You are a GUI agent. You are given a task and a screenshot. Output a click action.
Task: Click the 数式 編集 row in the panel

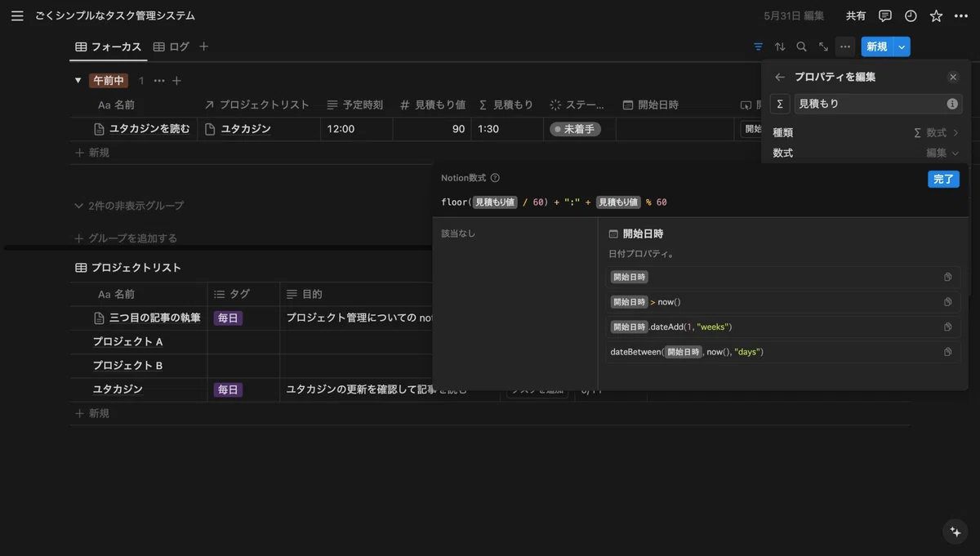click(x=866, y=153)
